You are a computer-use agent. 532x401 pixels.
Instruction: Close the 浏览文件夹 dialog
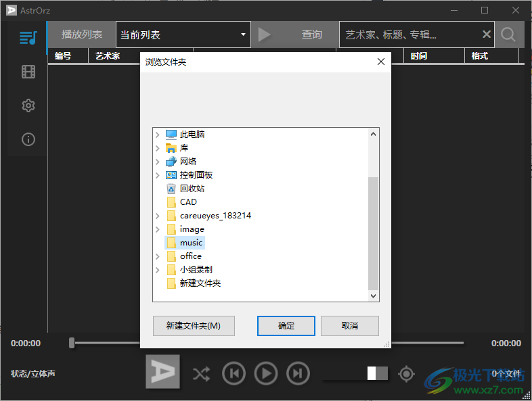coord(381,62)
